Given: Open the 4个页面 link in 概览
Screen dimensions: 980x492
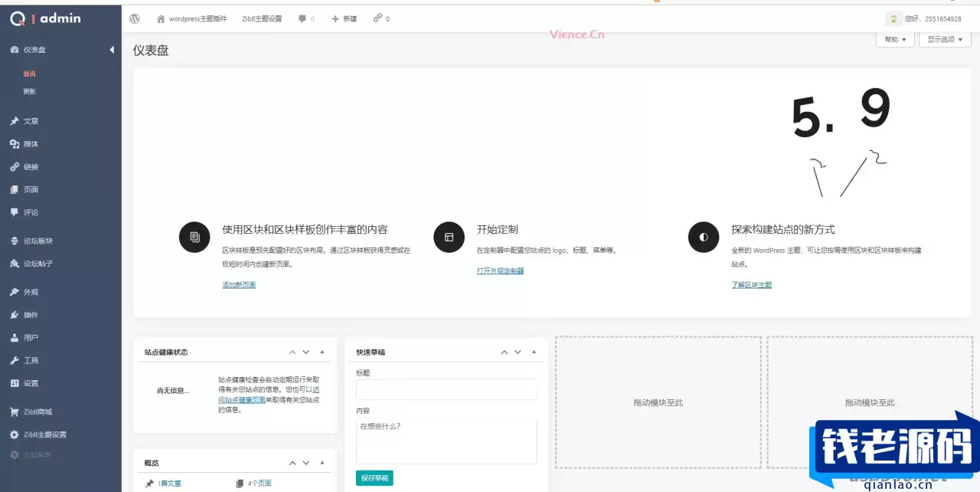Looking at the screenshot, I should tap(260, 484).
